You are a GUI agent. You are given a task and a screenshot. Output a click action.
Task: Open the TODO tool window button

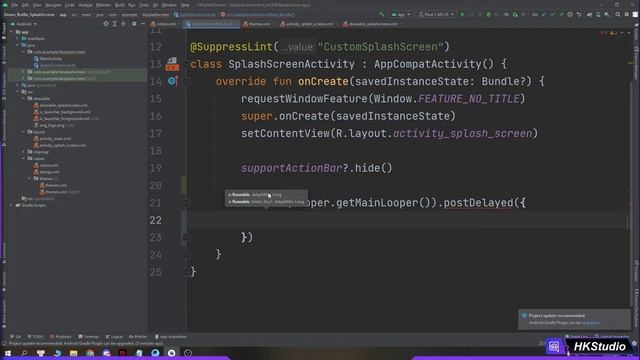pos(36,337)
